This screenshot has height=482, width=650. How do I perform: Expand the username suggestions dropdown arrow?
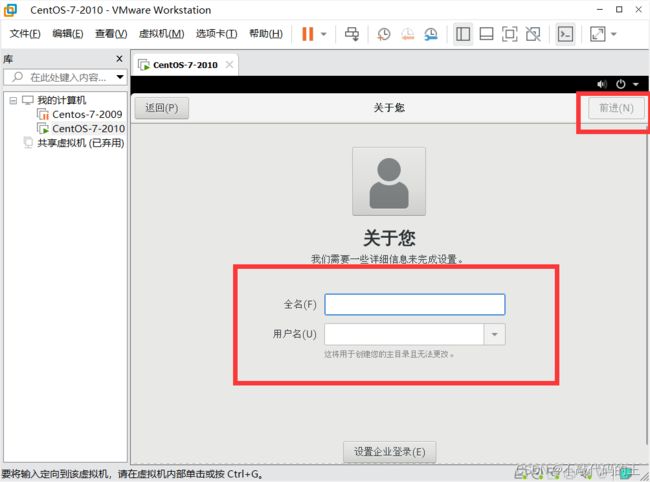(x=495, y=334)
